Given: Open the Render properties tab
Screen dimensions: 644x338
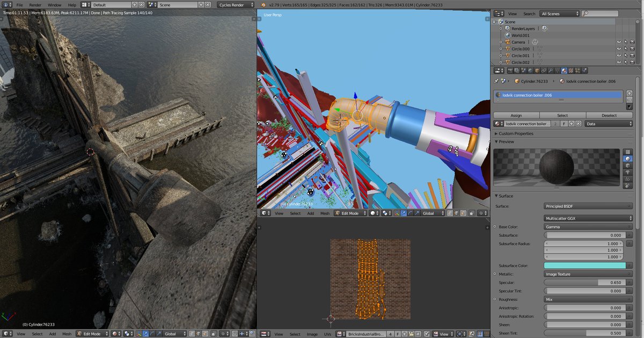Looking at the screenshot, I should 510,70.
